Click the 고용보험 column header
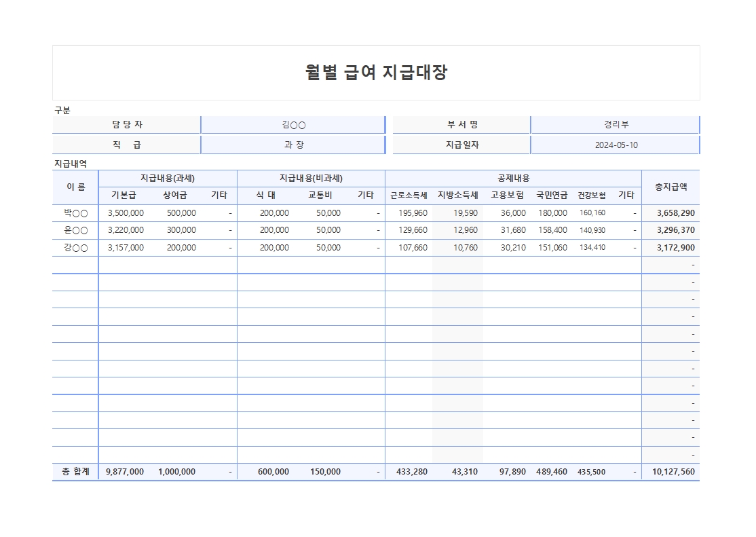This screenshot has width=756, height=537. point(507,196)
